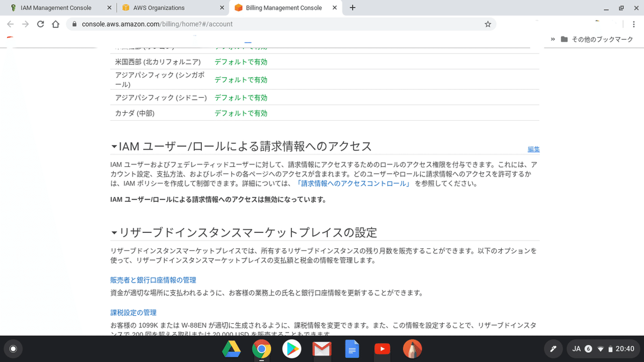The image size is (644, 362).
Task: Bookmark this page with the star
Action: pos(487,24)
